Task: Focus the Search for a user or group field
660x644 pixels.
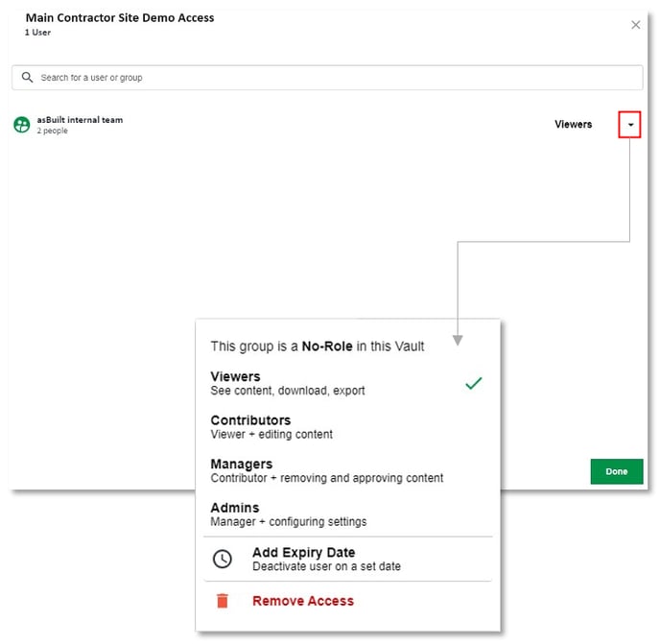Action: pyautogui.click(x=327, y=78)
